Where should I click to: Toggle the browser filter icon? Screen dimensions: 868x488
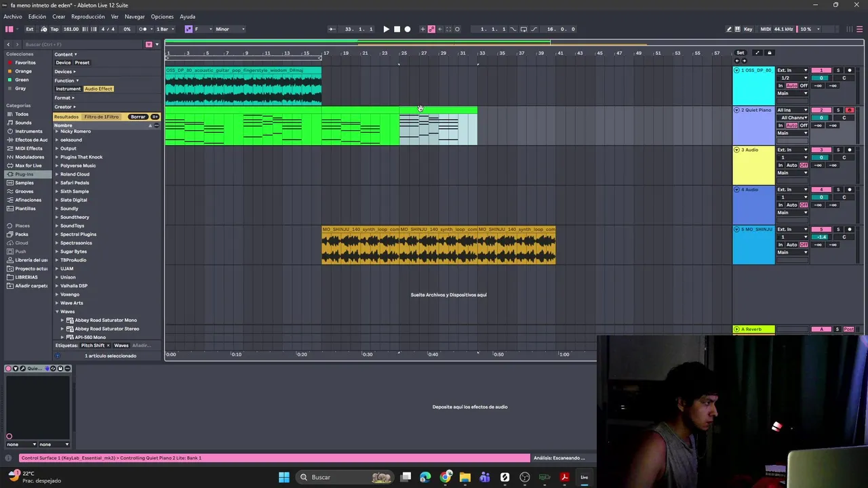point(149,44)
